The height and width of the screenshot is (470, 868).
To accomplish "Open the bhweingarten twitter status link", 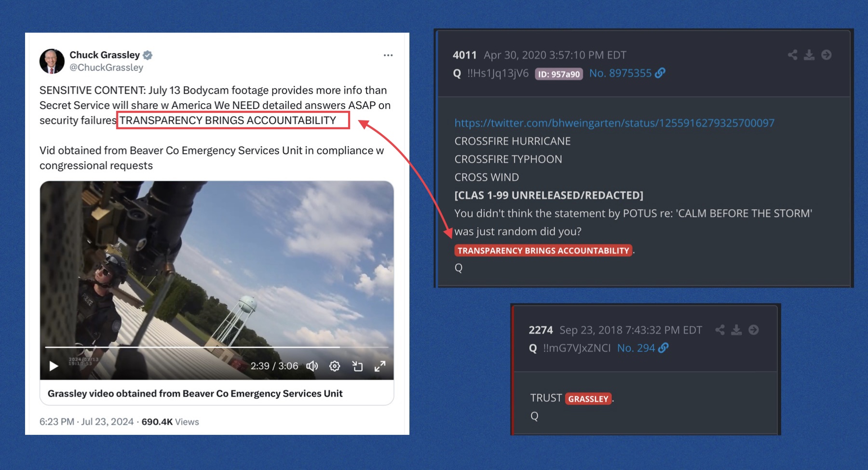I will [x=614, y=123].
